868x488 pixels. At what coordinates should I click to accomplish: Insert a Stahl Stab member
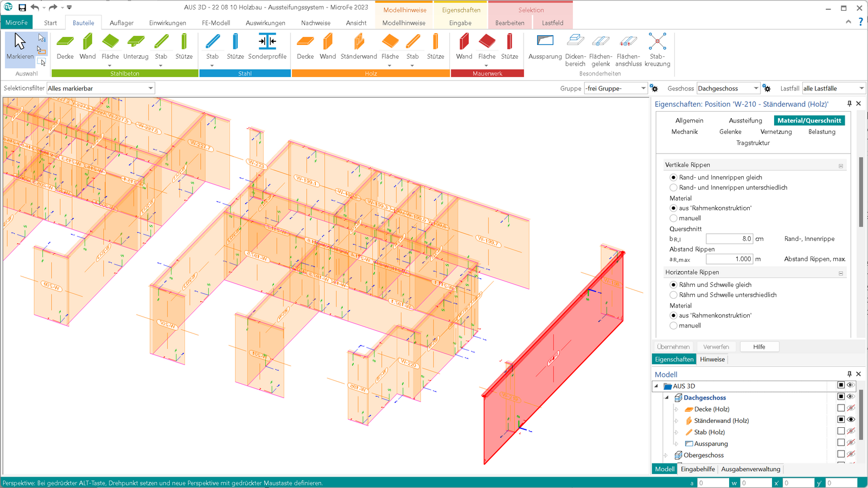tap(212, 47)
